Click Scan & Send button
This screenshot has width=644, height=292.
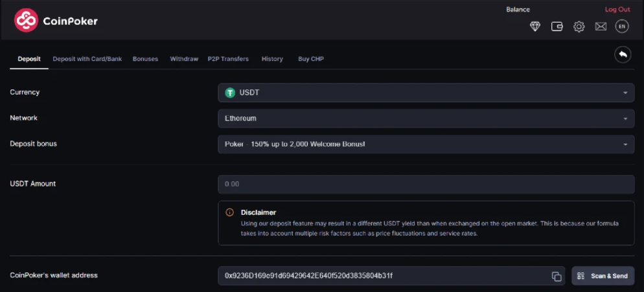pyautogui.click(x=603, y=276)
